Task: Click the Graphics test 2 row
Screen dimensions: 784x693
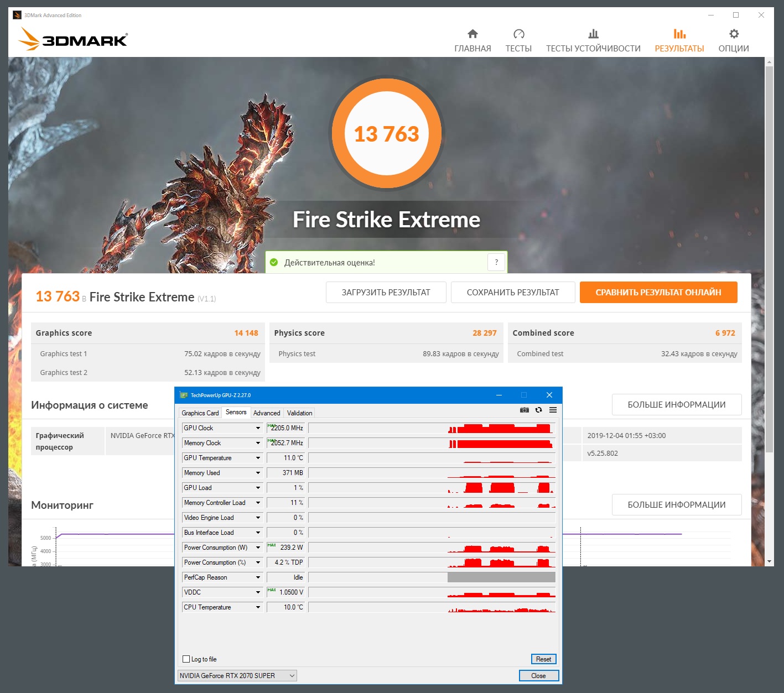Action: [148, 373]
